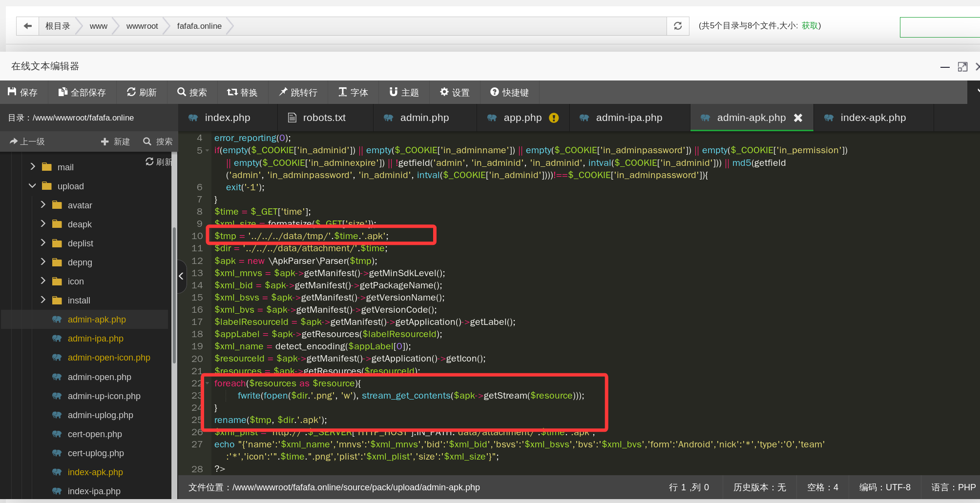Expand the depng folder
Image resolution: width=980 pixels, height=503 pixels.
43,262
